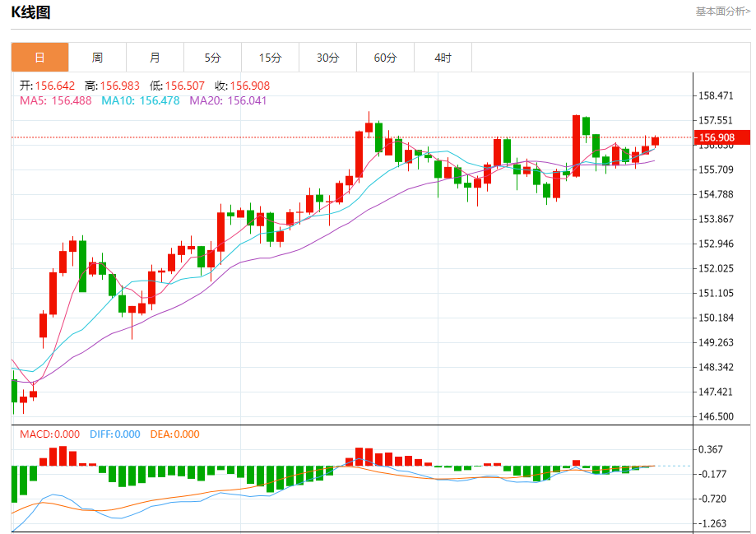Select the 日 daily chart tab

39,58
